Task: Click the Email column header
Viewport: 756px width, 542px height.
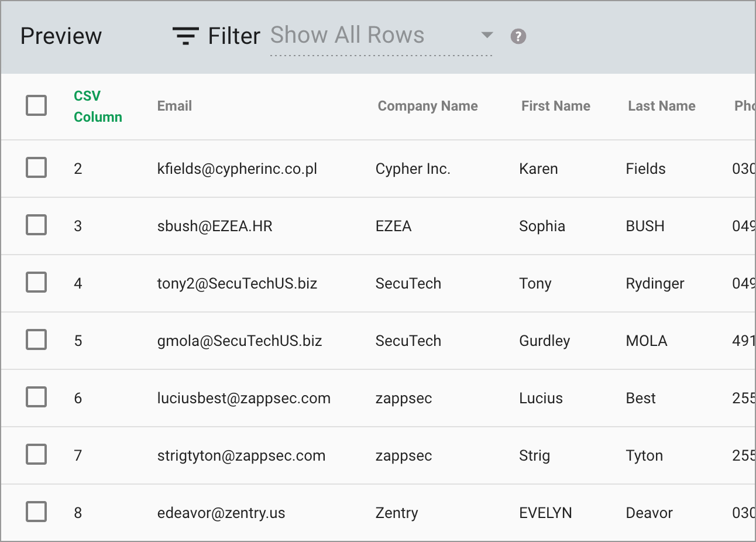Action: point(174,106)
